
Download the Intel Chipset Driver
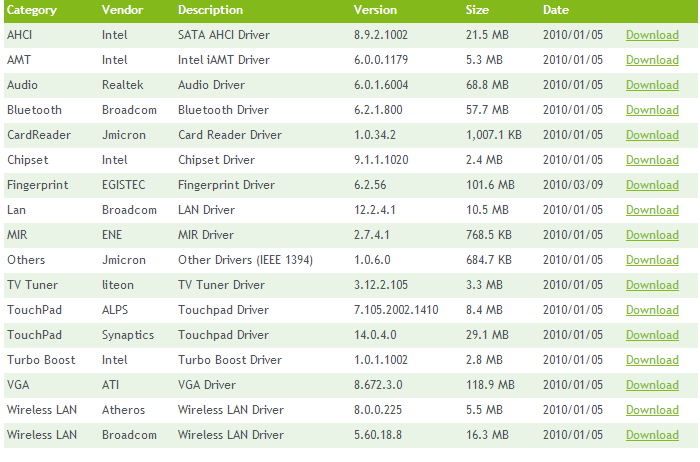[x=652, y=160]
